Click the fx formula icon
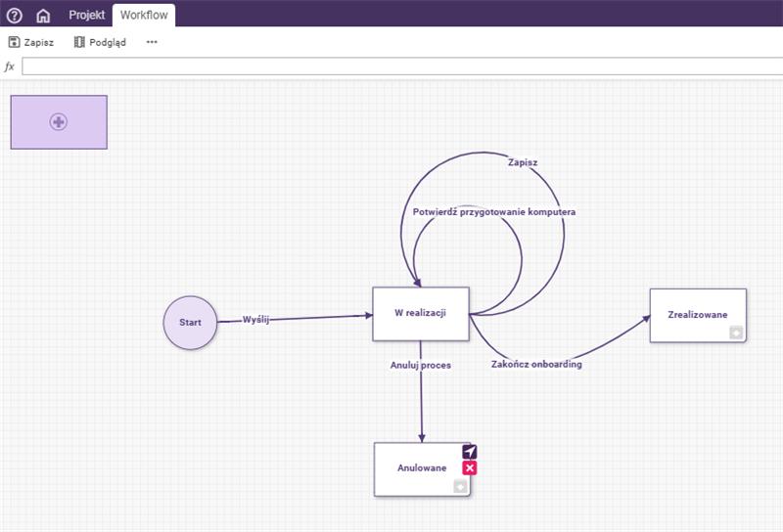 click(10, 66)
